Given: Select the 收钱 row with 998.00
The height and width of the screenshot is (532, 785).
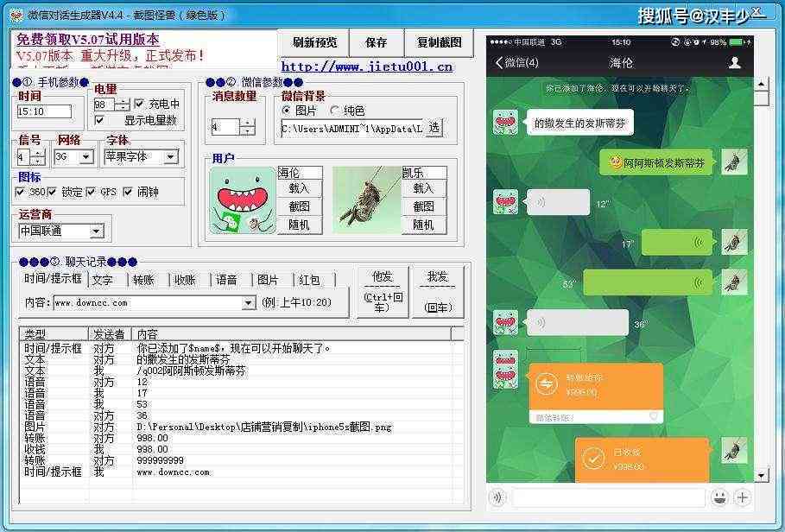Looking at the screenshot, I should (x=242, y=449).
